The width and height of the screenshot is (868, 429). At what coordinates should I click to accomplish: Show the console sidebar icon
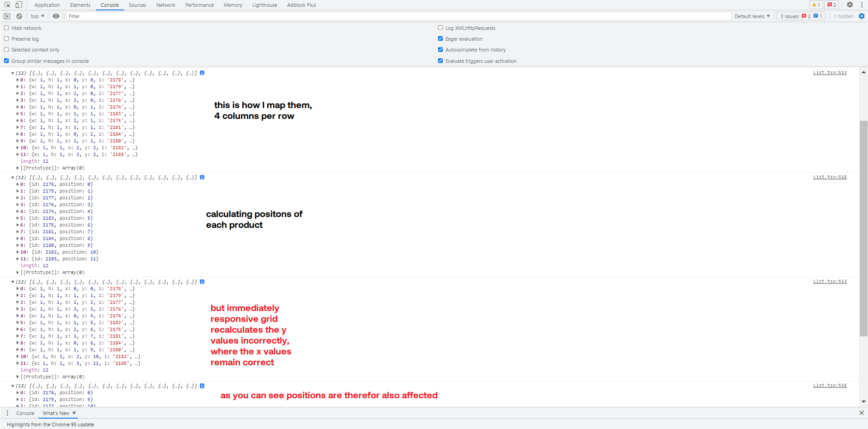tap(7, 16)
